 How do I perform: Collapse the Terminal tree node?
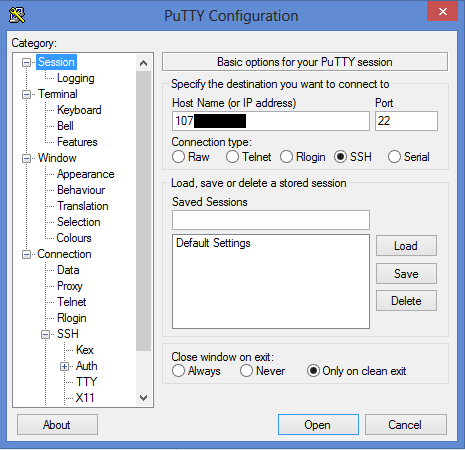pyautogui.click(x=26, y=94)
